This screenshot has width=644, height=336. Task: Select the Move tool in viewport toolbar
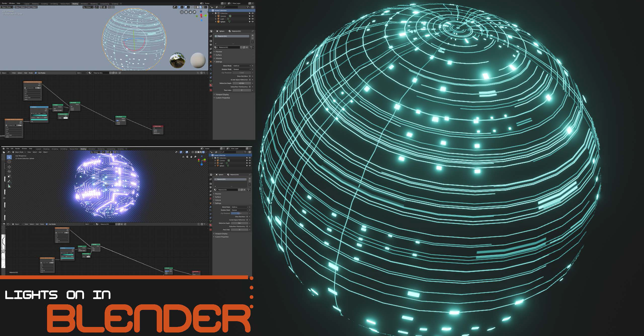tap(9, 166)
